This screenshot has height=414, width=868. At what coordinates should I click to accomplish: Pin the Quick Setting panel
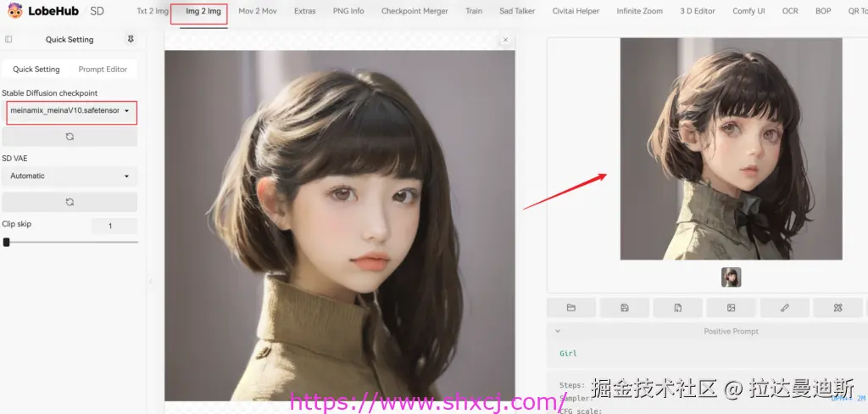point(131,39)
